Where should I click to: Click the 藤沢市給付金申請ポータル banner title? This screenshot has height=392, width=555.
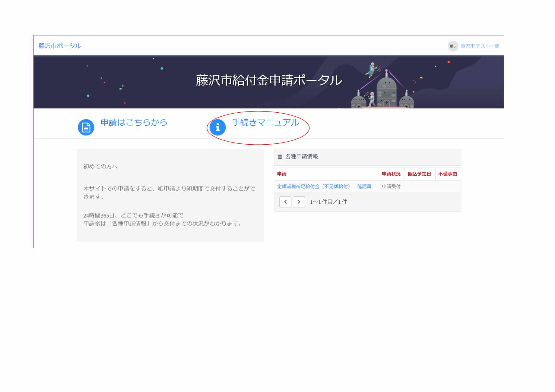click(269, 80)
